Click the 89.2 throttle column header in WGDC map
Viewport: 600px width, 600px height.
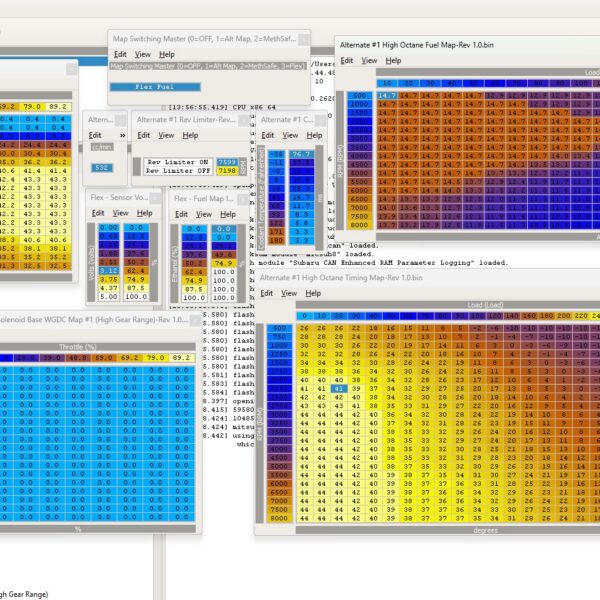(181, 358)
